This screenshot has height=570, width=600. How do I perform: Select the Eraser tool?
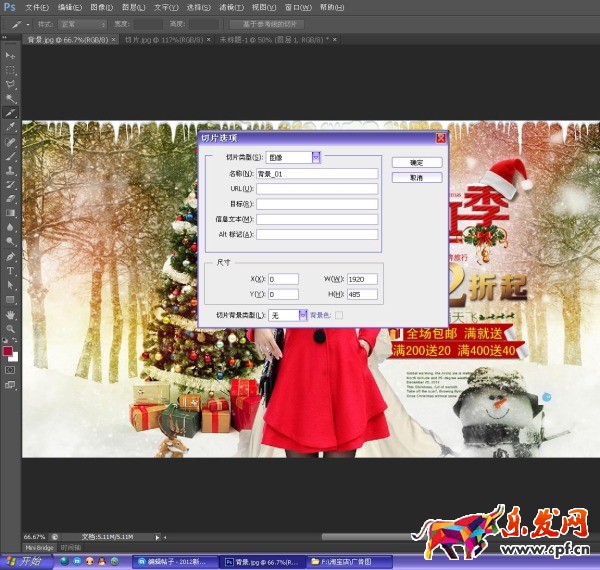point(10,199)
